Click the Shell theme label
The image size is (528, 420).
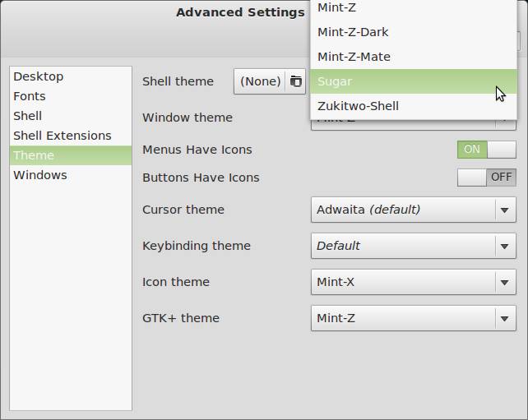178,81
